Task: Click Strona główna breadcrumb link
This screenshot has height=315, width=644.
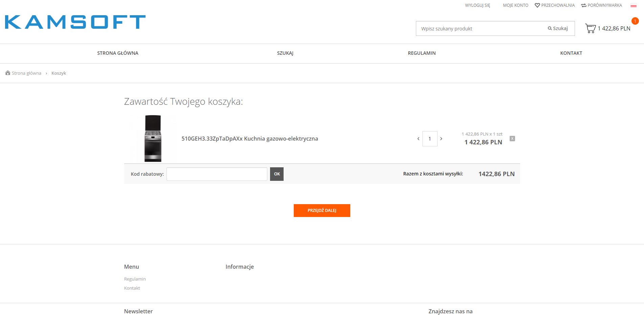Action: [x=26, y=73]
